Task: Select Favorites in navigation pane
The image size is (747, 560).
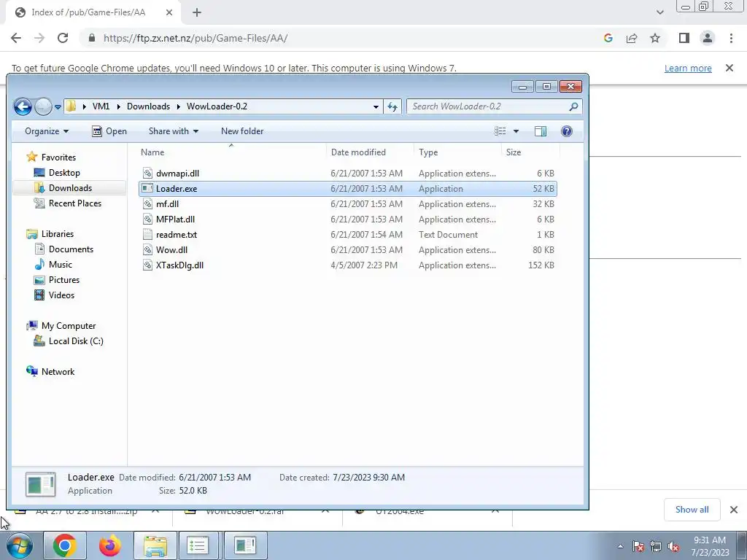Action: point(52,157)
